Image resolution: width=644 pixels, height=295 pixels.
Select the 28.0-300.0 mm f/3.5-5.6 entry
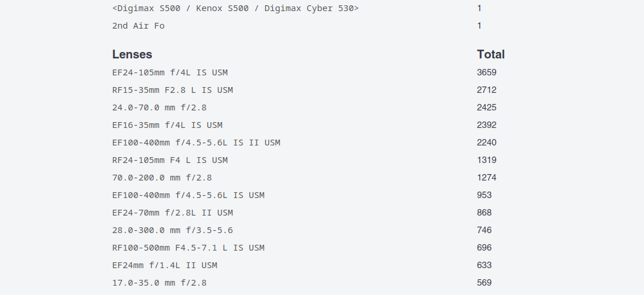click(x=172, y=230)
